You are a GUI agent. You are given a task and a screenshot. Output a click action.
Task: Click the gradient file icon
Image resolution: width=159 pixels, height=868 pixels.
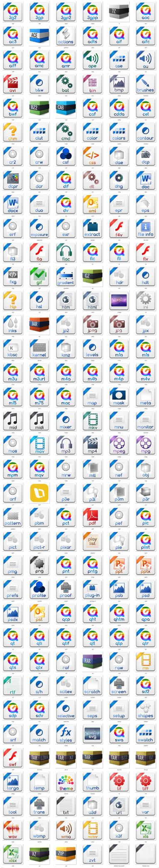66,277
